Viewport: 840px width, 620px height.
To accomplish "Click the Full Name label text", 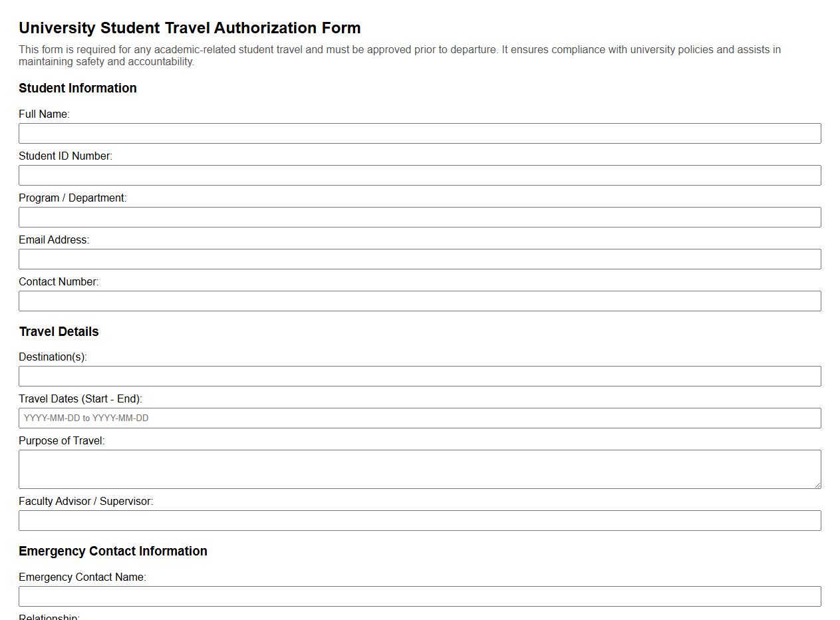I will [x=44, y=114].
